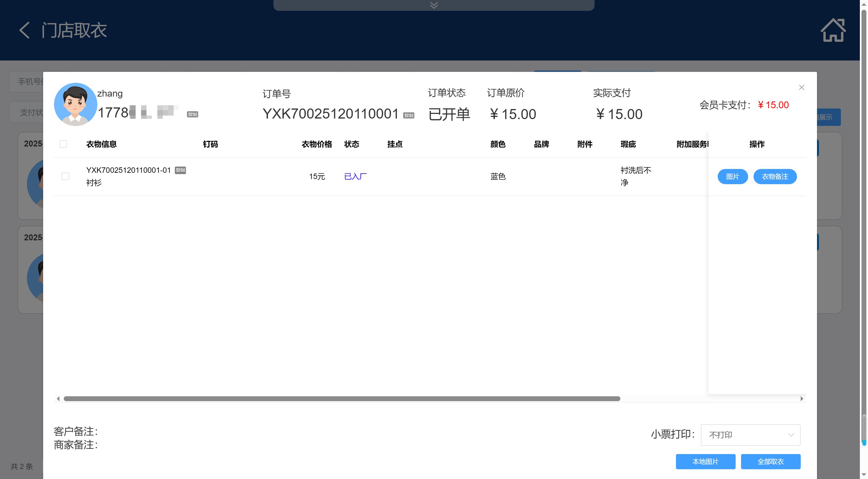Image resolution: width=868 pixels, height=479 pixels.
Task: Open 衣物备注 for the garment
Action: pos(775,177)
